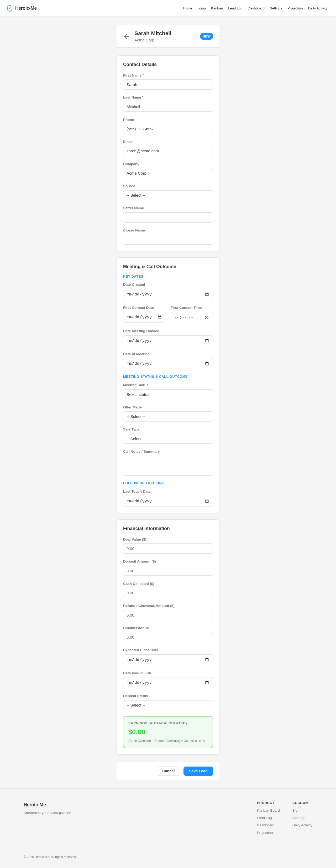This screenshot has height=868, width=336.
Task: Open Kanban from top navigation
Action: [x=217, y=8]
